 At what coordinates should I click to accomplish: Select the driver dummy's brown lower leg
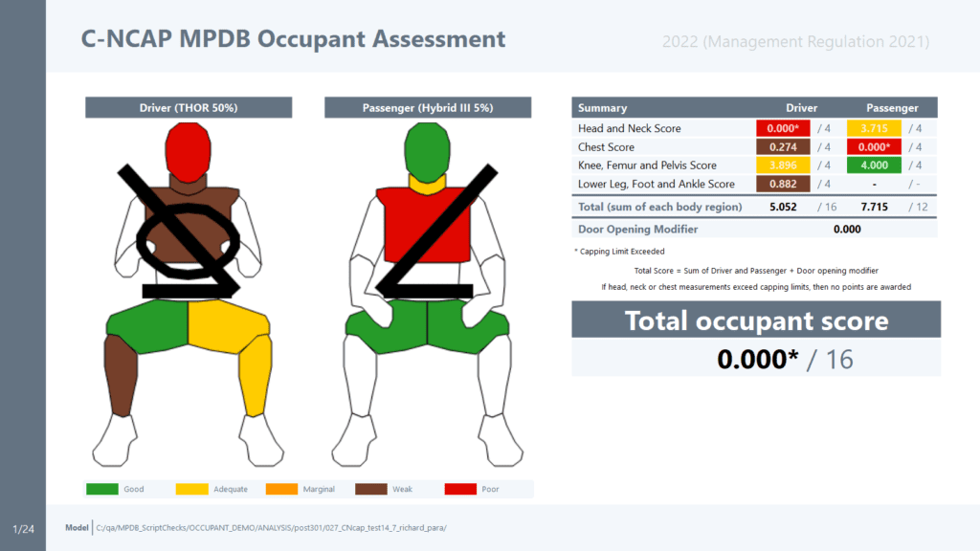(x=121, y=376)
